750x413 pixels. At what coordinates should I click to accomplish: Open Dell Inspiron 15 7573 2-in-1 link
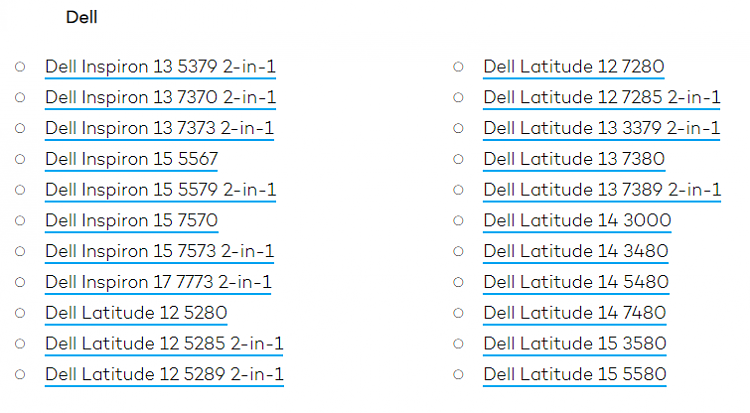point(159,251)
